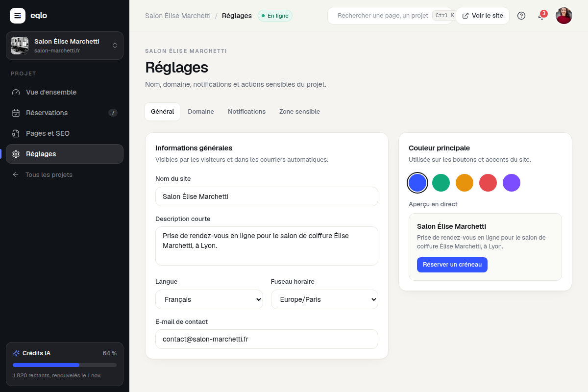Open the user avatar menu
Image resolution: width=588 pixels, height=392 pixels.
564,16
